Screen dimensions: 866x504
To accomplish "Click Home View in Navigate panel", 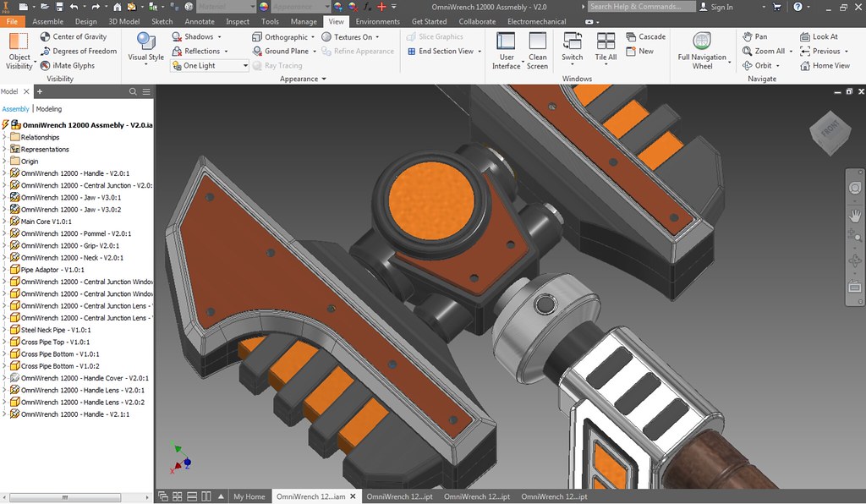I will [825, 65].
